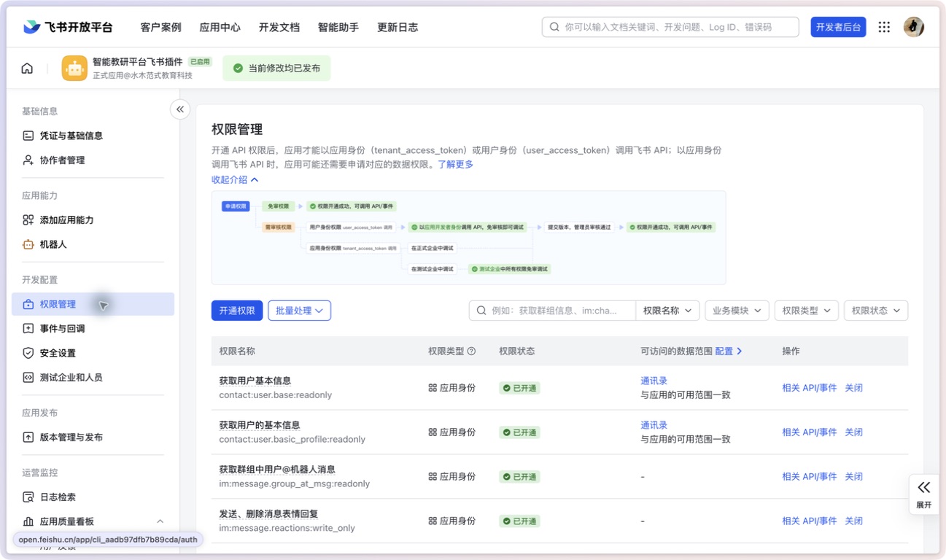Click the Feishu Open Platform logo
The width and height of the screenshot is (946, 560).
[68, 27]
